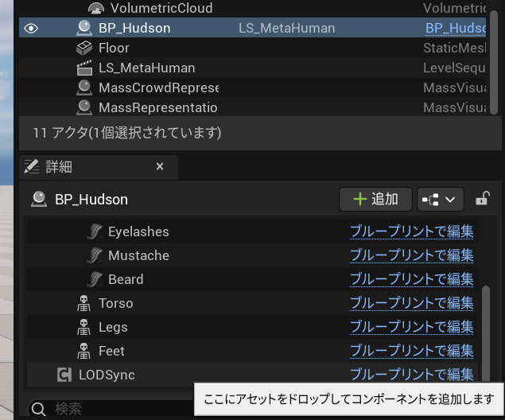Switch to the 詳細 details tab
Screen dimensions: 505x420
click(60, 167)
